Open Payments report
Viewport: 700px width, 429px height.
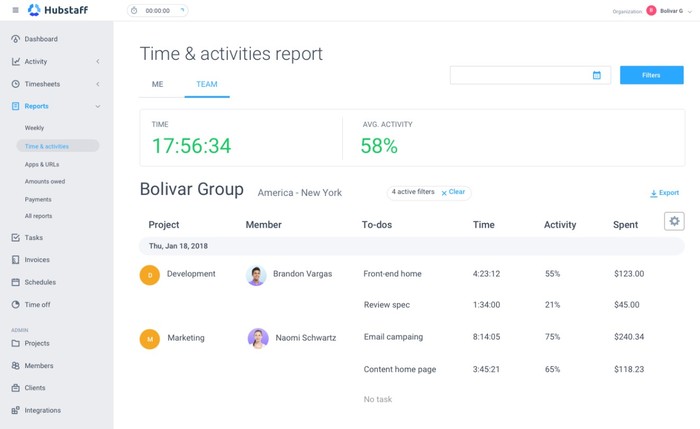point(38,199)
